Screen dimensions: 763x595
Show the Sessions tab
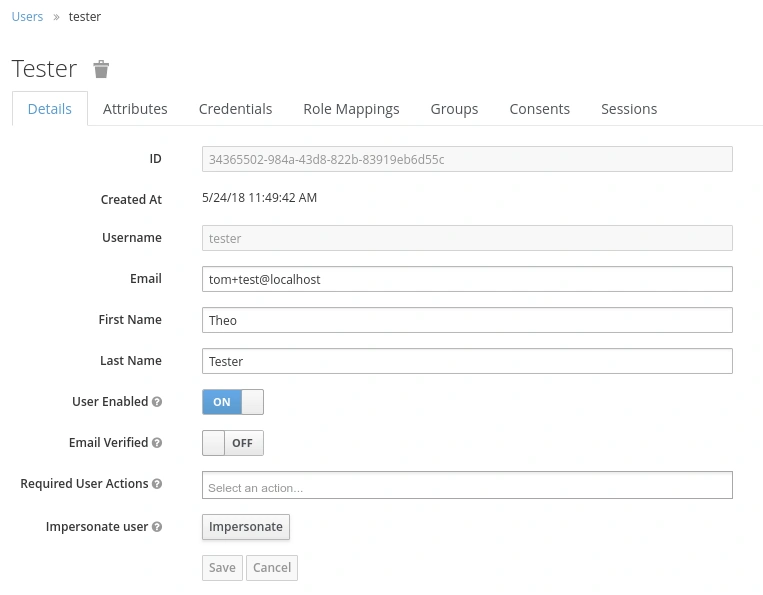[629, 109]
